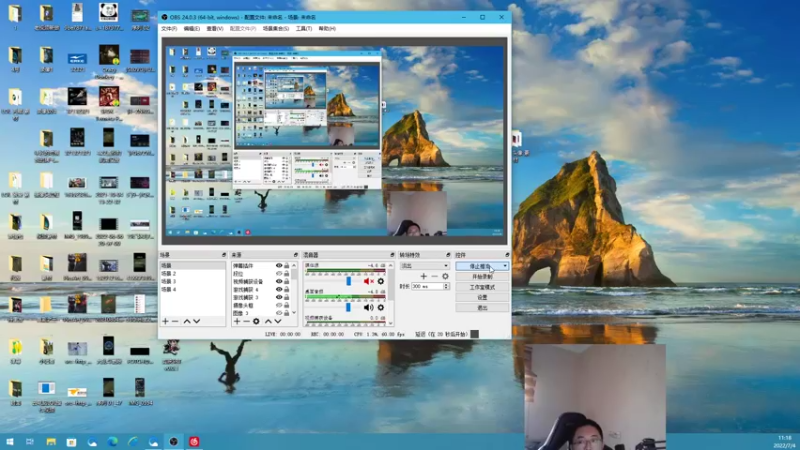Adjust the 时长 300 ms spinner arrows
This screenshot has width=800, height=450.
446,287
